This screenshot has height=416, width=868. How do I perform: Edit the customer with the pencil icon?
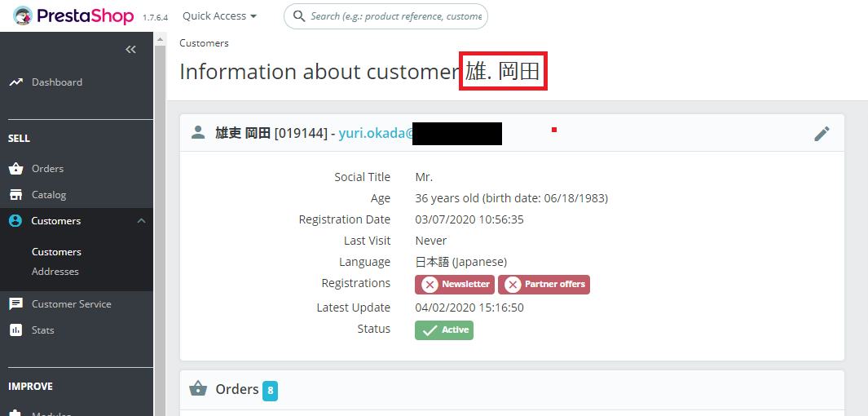click(x=822, y=133)
